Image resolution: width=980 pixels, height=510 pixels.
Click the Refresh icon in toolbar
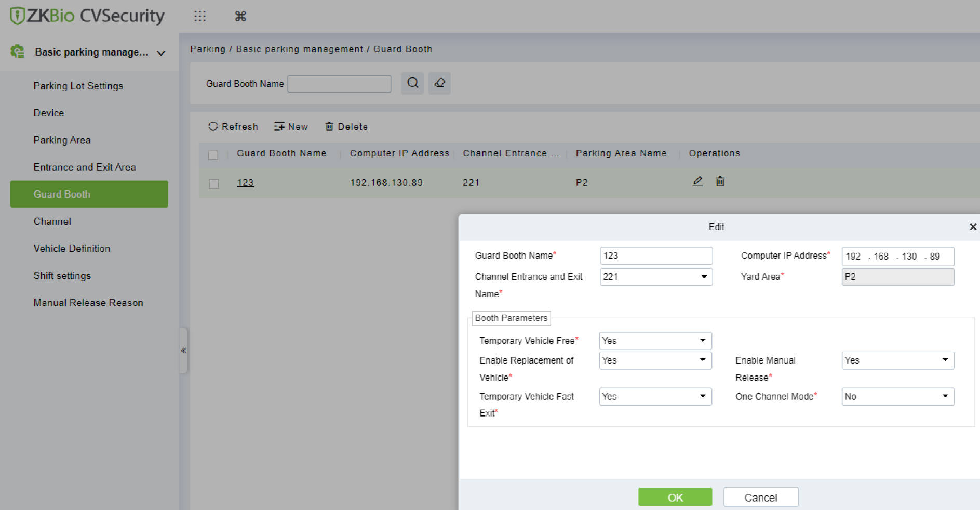tap(213, 126)
